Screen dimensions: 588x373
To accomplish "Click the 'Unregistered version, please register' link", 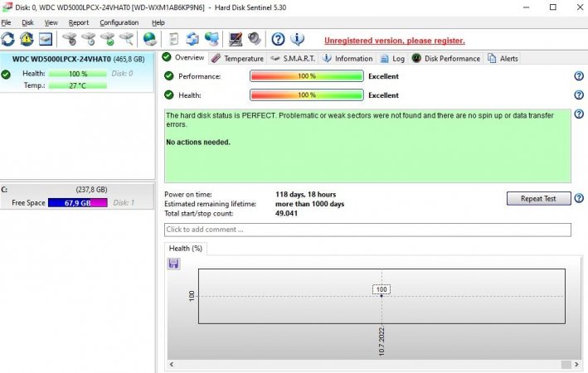I will pos(395,41).
